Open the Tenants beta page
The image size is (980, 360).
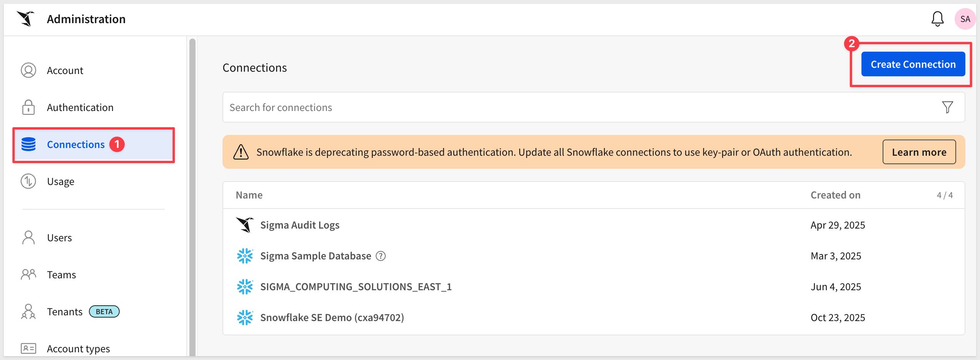pos(65,312)
